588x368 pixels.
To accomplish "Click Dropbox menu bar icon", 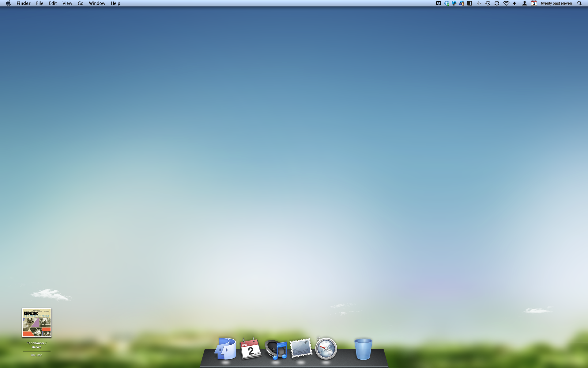I will tap(447, 3).
